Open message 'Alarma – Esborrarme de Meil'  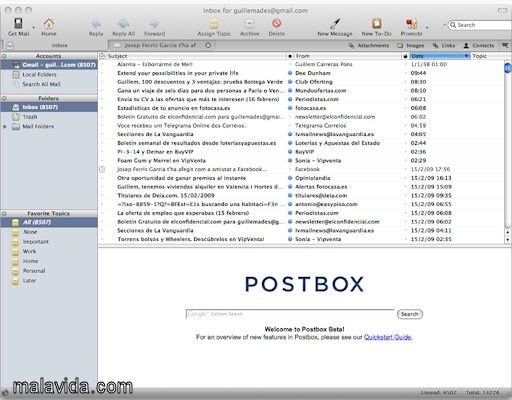click(155, 64)
